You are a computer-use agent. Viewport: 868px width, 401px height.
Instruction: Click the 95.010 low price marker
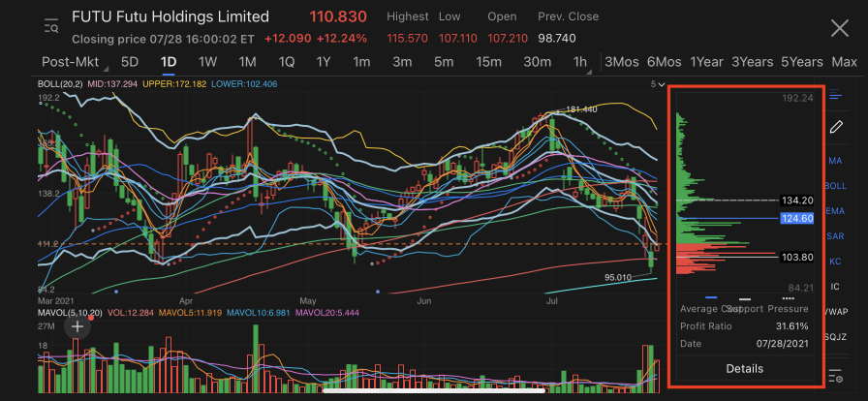point(620,276)
